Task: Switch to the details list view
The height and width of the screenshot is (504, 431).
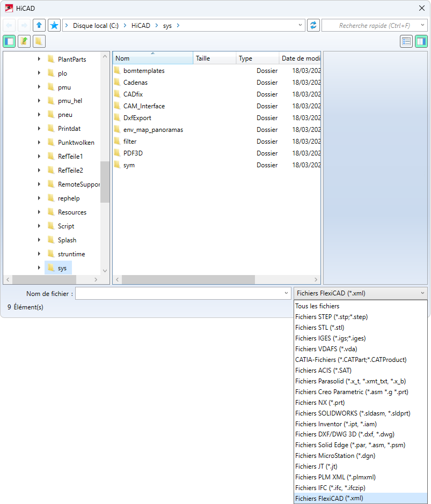Action: pyautogui.click(x=406, y=41)
